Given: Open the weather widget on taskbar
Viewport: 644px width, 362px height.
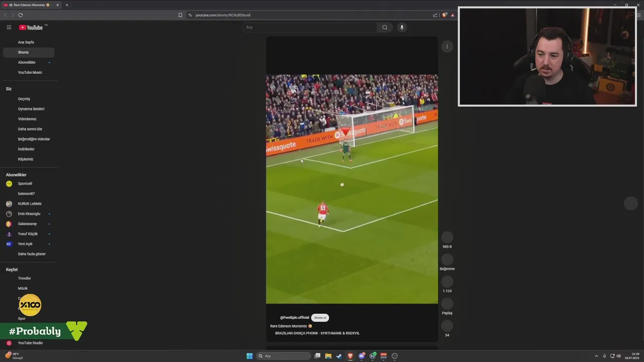Looking at the screenshot, I should pyautogui.click(x=14, y=356).
